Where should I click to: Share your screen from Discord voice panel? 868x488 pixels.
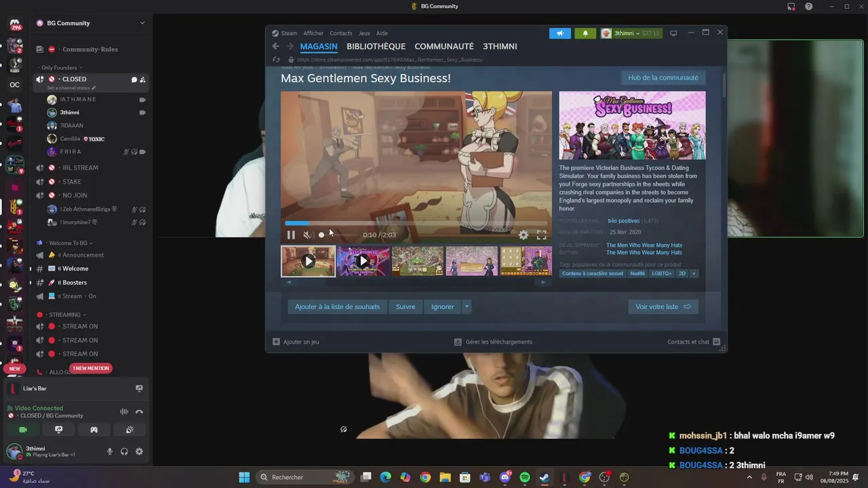[x=58, y=430]
